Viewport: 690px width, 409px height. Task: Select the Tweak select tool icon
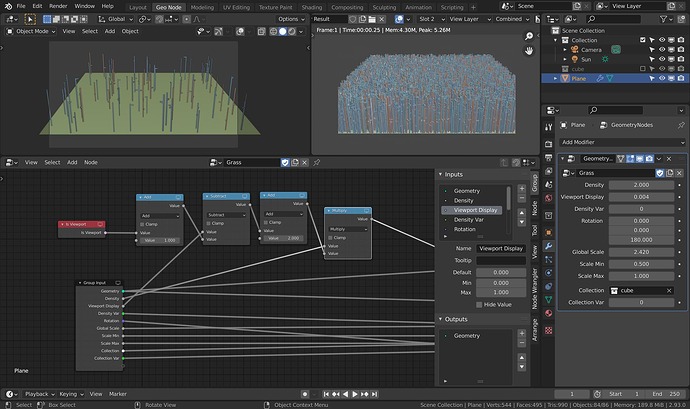[x=30, y=19]
